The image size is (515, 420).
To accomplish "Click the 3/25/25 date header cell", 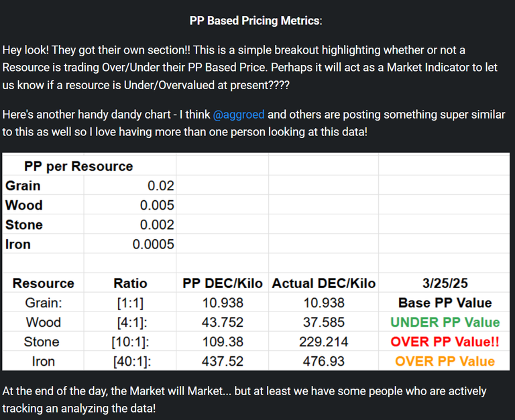I will (x=445, y=283).
